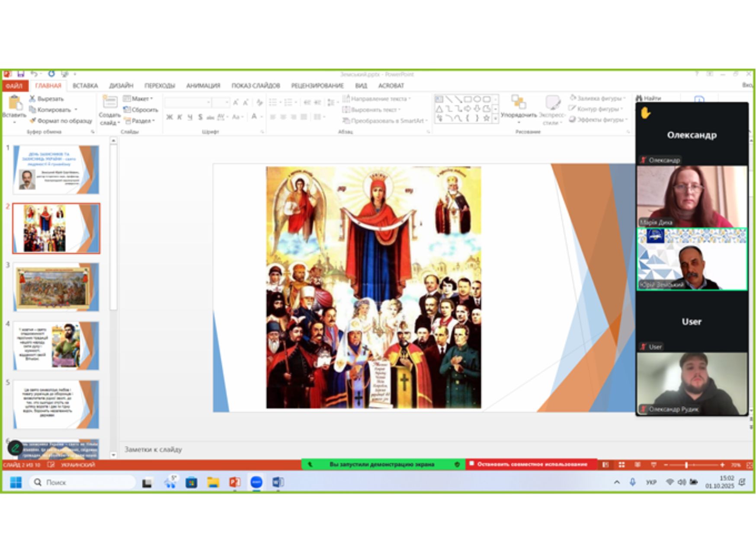Click the Find (Найти) binoculars icon
The width and height of the screenshot is (756, 536).
pyautogui.click(x=639, y=99)
